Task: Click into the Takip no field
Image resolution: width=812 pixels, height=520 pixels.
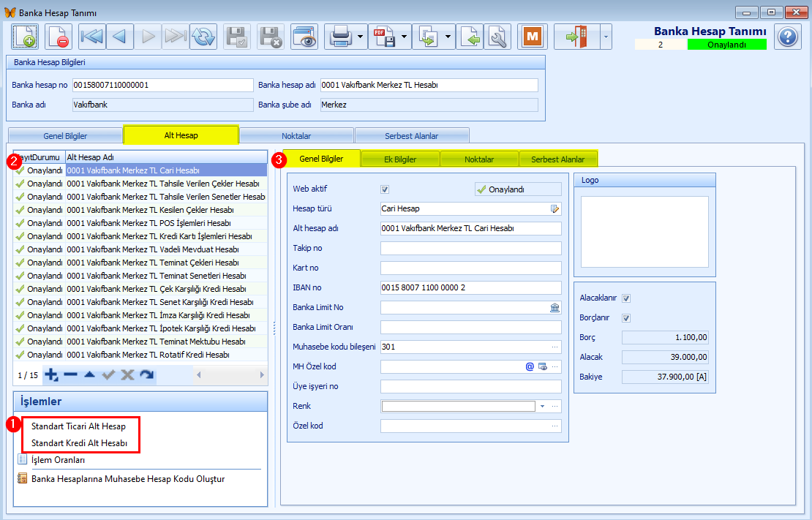Action: [x=470, y=248]
